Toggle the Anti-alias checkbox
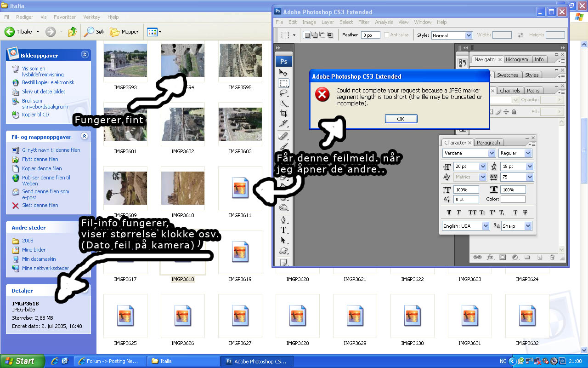Screen dimensions: 588x368 [386, 35]
